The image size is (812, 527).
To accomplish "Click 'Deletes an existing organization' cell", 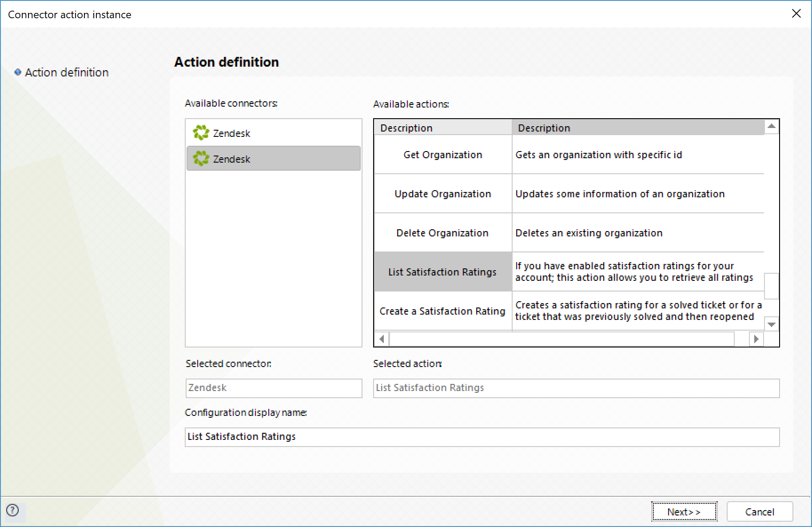I will (638, 233).
